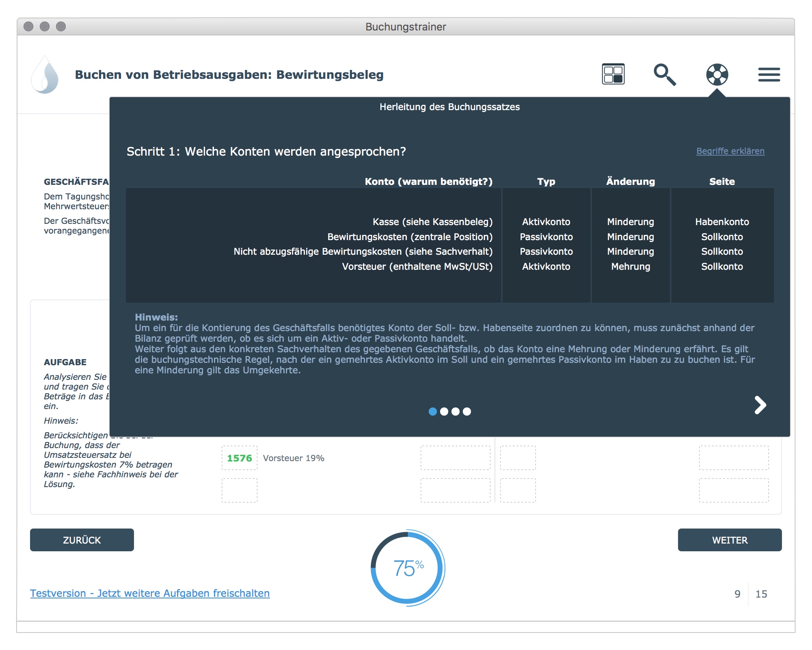The width and height of the screenshot is (812, 650).
Task: Click the 75% circular progress indicator
Action: tap(408, 568)
